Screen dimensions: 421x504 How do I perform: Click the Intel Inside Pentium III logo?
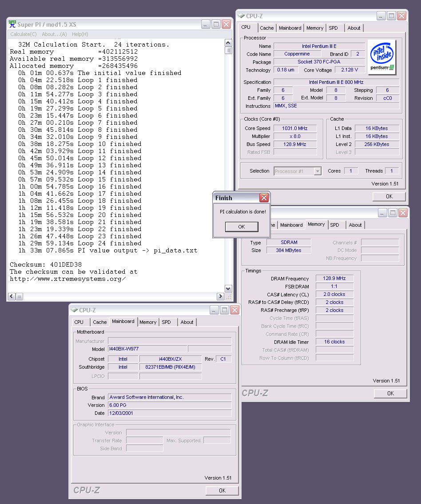[382, 57]
